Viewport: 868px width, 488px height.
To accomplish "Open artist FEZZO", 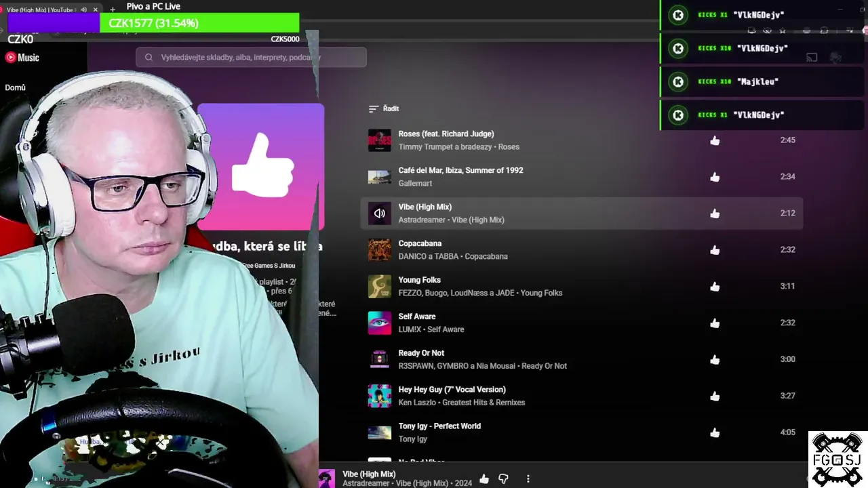I will tap(410, 293).
